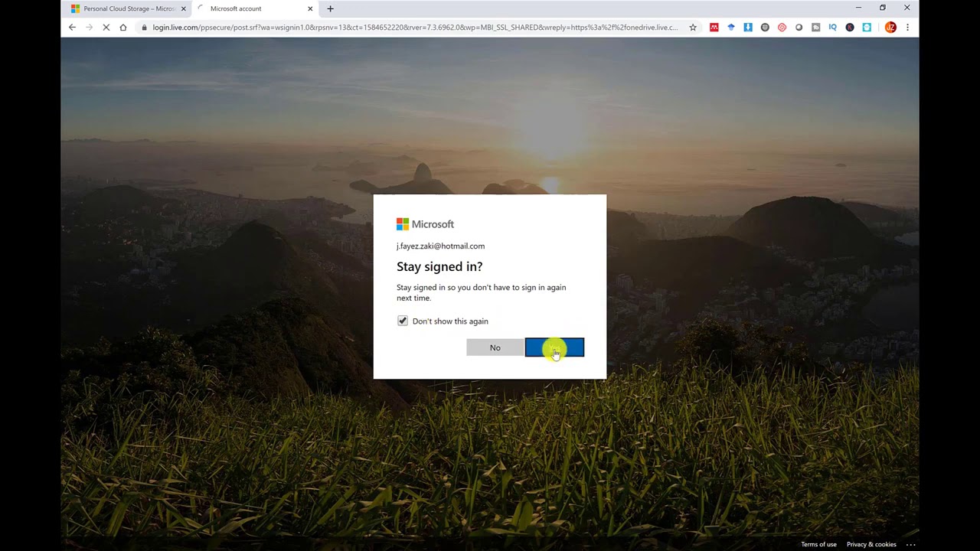This screenshot has width=980, height=551.
Task: Open the red diamond spiral extension
Action: point(782,28)
